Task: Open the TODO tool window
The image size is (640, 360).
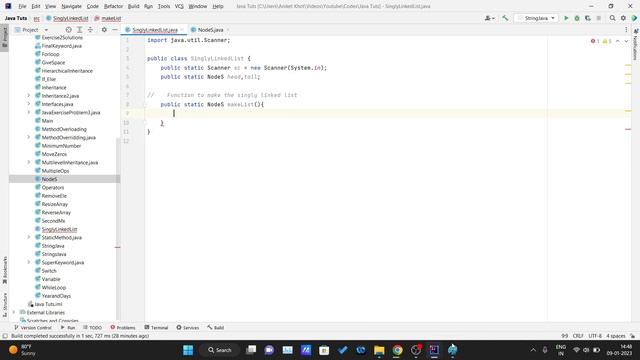Action: (92, 327)
